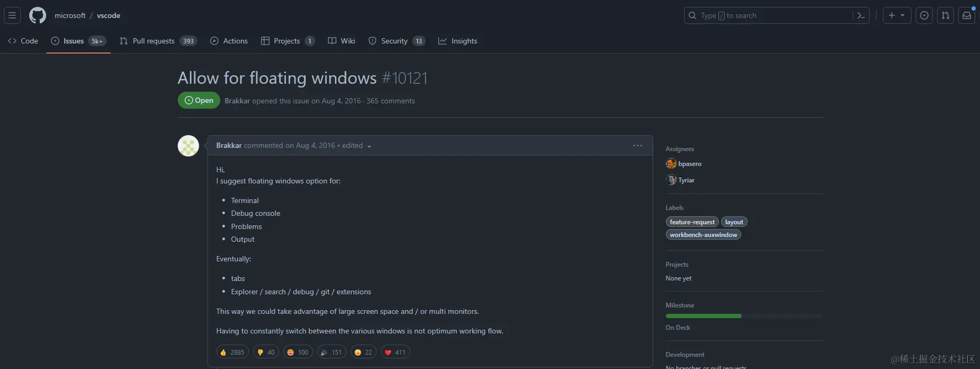Image resolution: width=980 pixels, height=369 pixels.
Task: Open the pull requests header icon
Action: tap(946, 15)
